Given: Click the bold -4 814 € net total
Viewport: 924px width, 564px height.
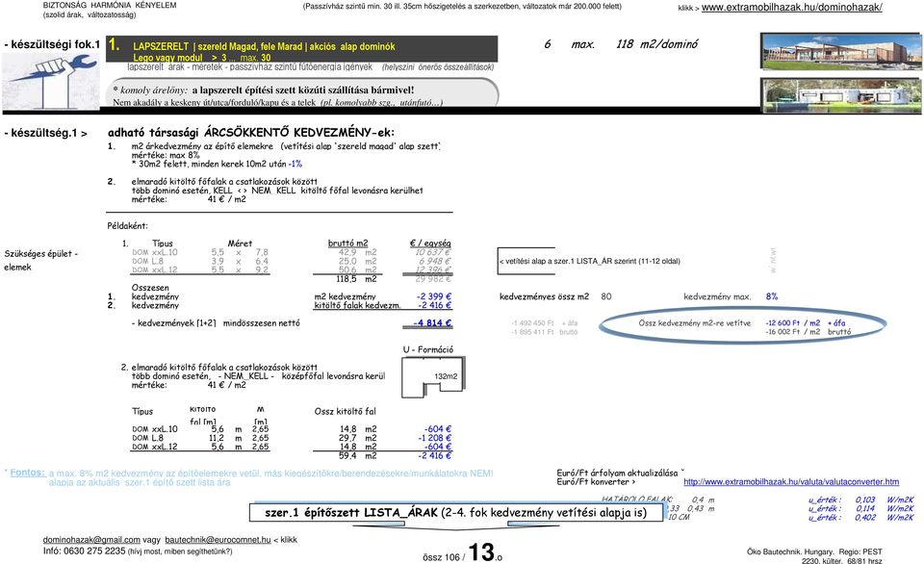Looking at the screenshot, I should pyautogui.click(x=432, y=323).
